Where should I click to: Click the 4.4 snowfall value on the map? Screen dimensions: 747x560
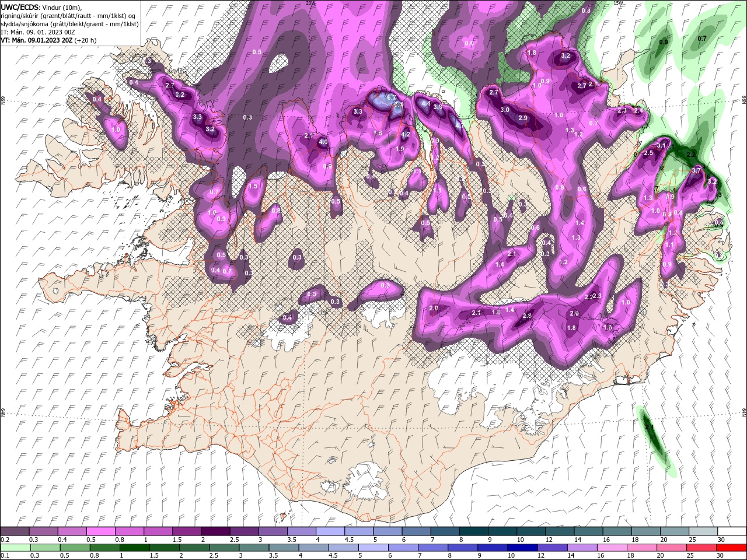pyautogui.click(x=426, y=104)
